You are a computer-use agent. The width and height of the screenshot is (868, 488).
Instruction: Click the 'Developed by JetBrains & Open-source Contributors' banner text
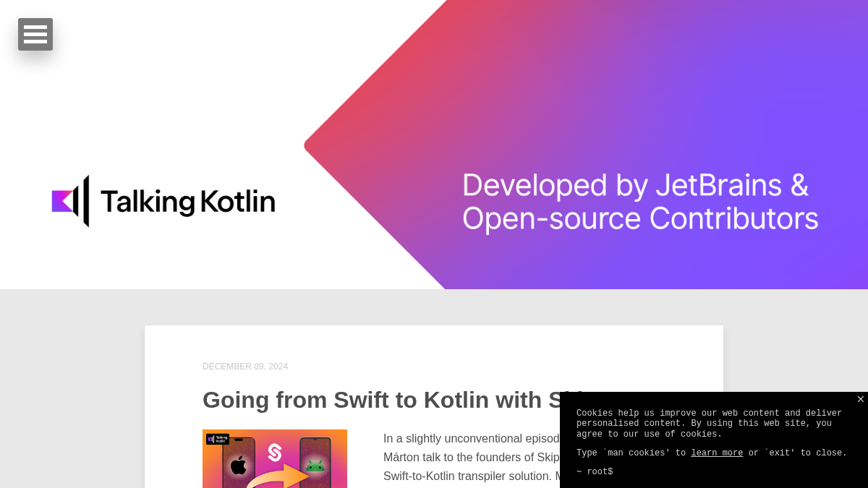tap(640, 202)
